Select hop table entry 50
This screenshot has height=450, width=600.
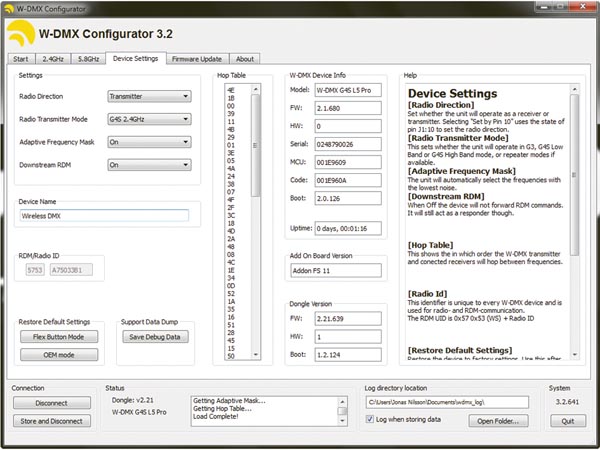[231, 356]
